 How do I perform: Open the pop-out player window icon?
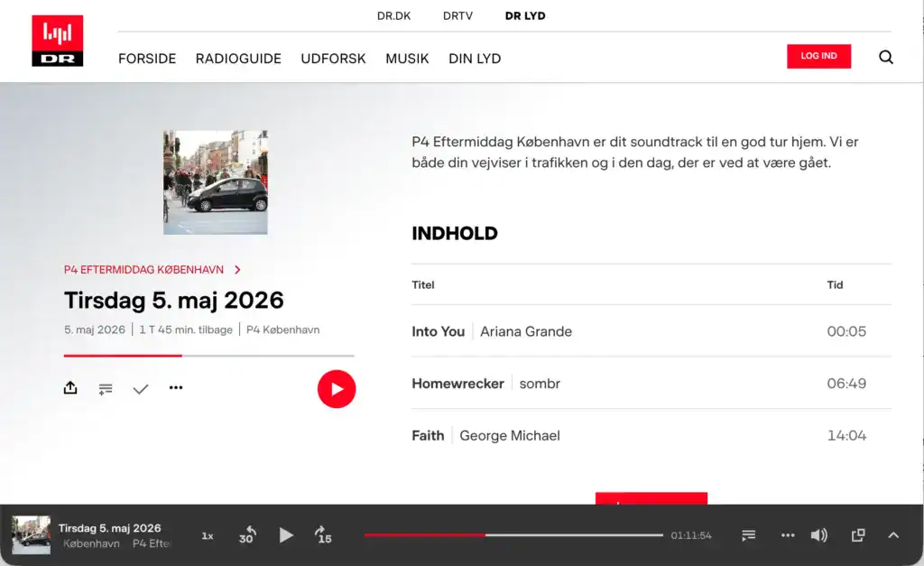(x=858, y=535)
